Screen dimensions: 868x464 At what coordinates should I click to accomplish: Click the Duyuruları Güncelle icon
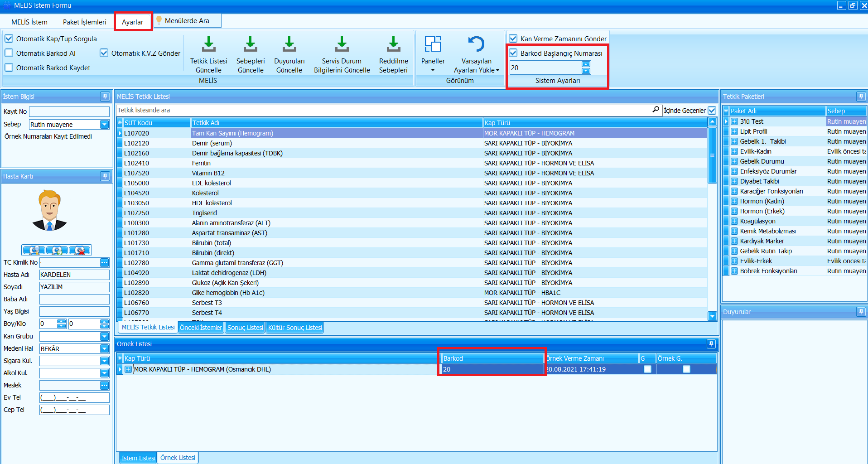289,44
